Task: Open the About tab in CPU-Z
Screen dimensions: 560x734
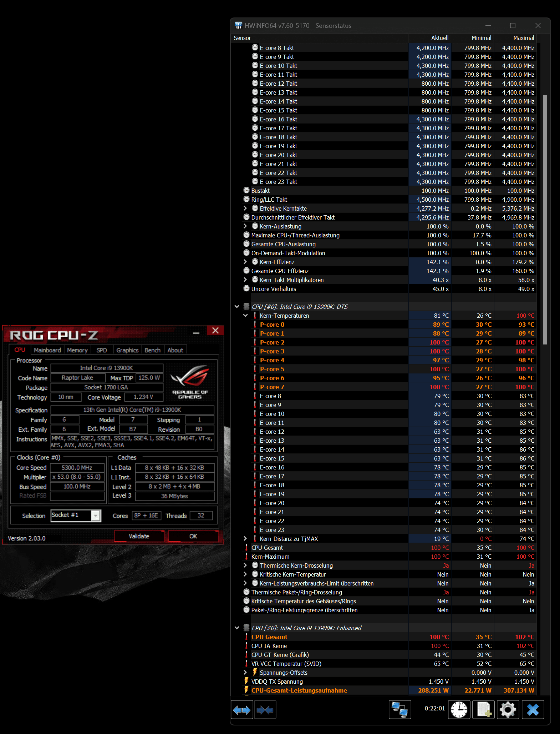Action: click(x=175, y=350)
